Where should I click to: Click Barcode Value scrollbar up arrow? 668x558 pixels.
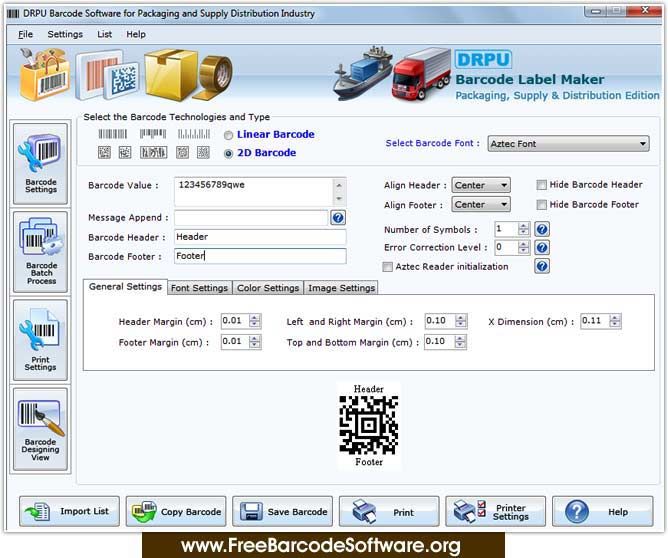click(x=339, y=185)
